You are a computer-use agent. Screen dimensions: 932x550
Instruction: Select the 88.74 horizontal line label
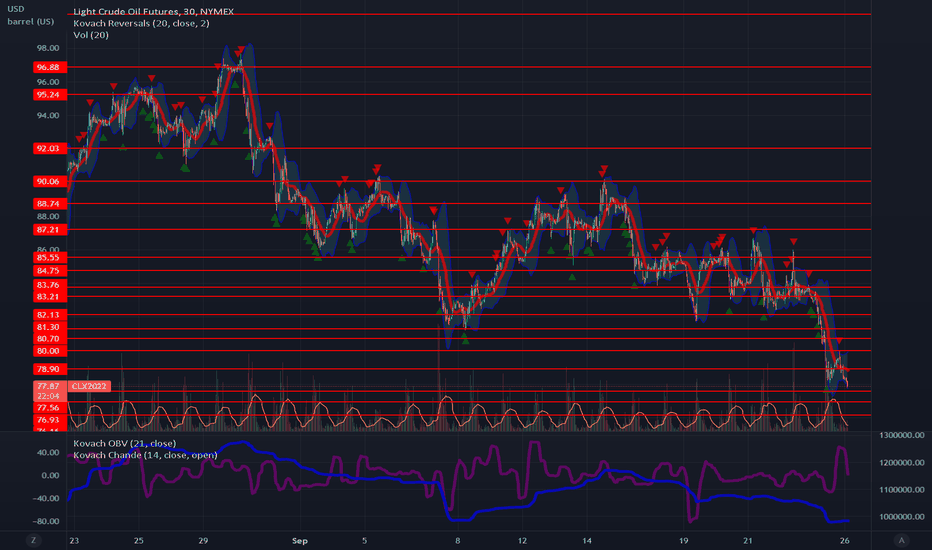[50, 204]
